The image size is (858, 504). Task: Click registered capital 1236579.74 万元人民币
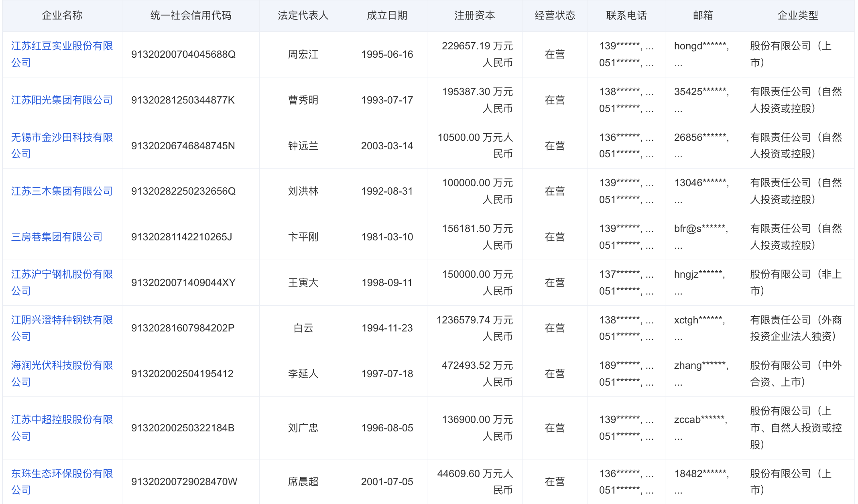coord(475,328)
